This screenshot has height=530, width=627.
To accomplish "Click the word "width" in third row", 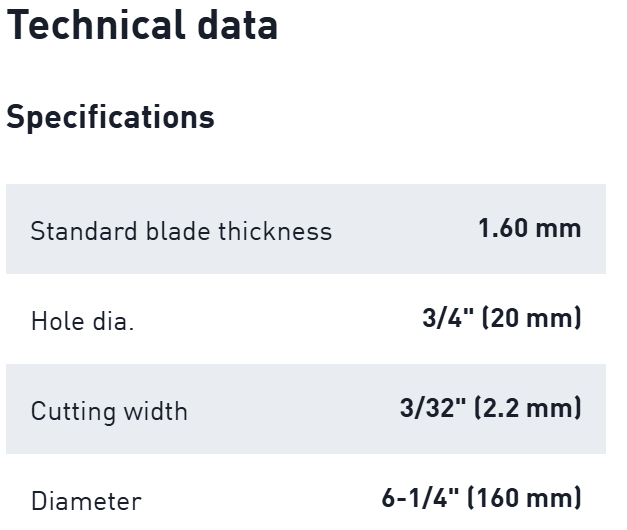I will (154, 411).
